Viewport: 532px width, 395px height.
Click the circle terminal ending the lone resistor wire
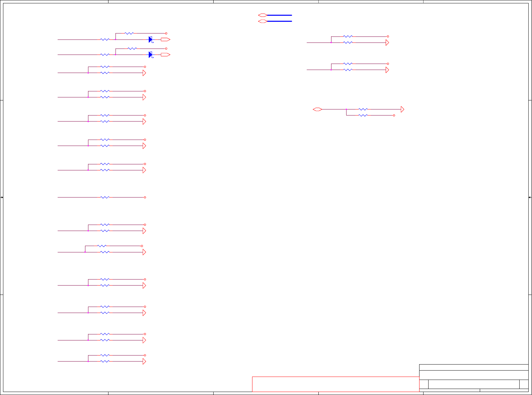pos(145,197)
